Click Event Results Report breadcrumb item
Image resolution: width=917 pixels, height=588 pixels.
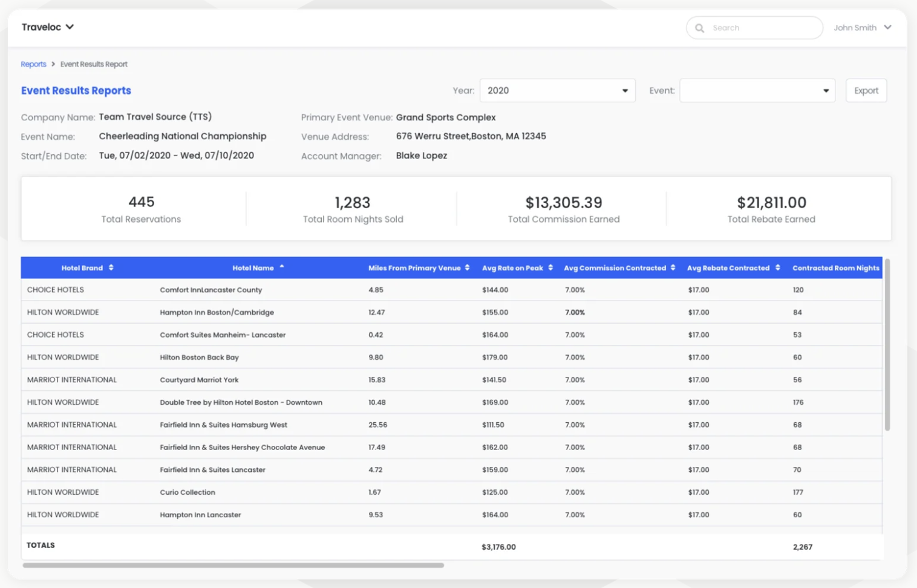[x=94, y=64]
